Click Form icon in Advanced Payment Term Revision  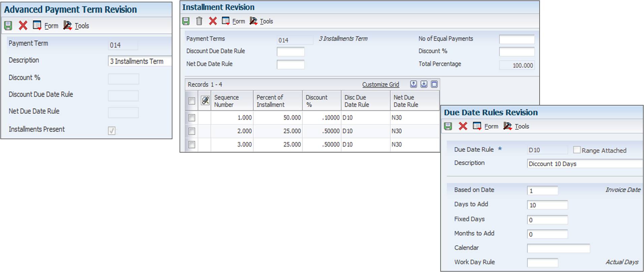(37, 26)
